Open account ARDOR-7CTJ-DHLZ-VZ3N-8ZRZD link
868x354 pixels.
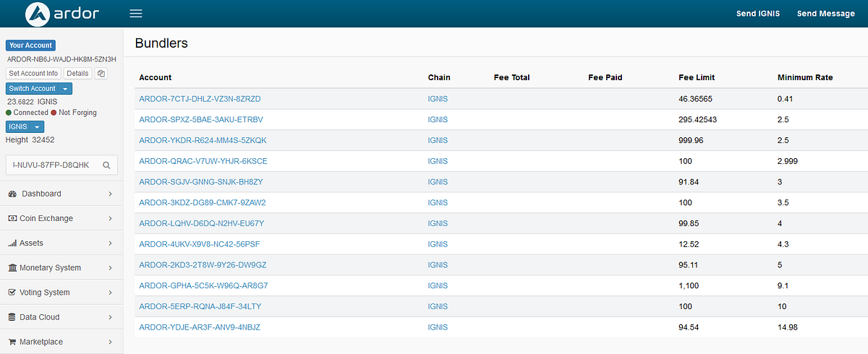[x=200, y=98]
